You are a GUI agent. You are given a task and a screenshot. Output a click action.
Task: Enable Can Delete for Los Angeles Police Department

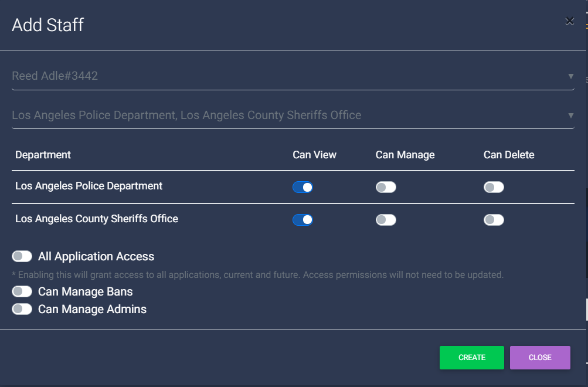[493, 186]
